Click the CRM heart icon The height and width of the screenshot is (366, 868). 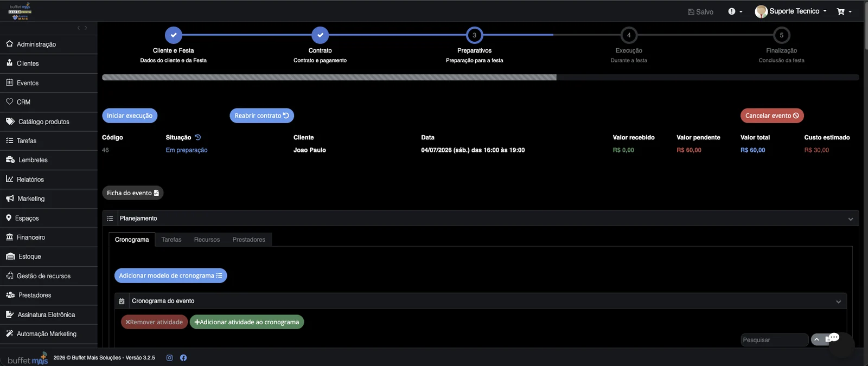click(10, 101)
